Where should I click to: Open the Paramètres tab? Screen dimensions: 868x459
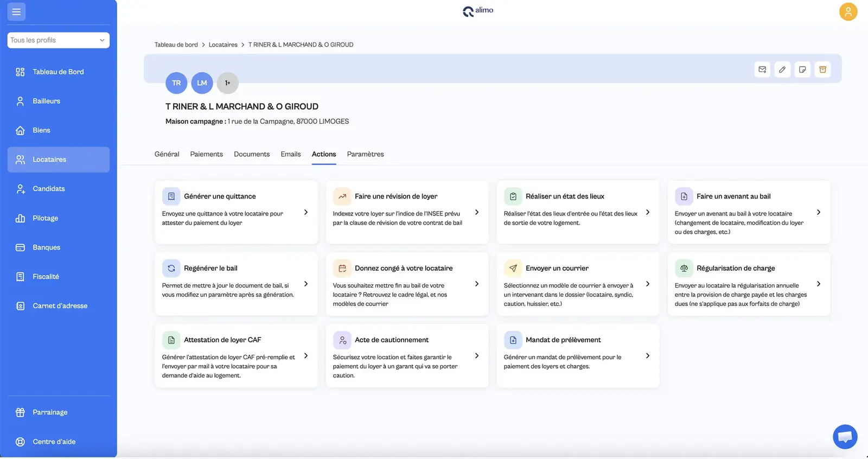(365, 154)
